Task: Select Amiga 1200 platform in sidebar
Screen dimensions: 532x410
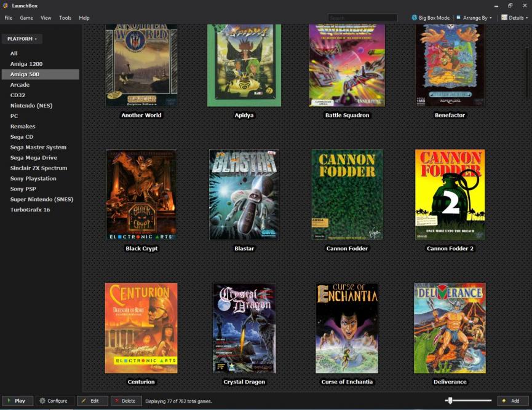Action: click(26, 64)
